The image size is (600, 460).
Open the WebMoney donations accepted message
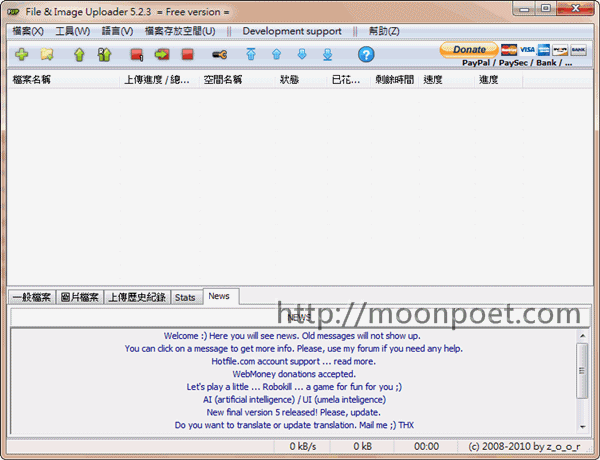point(294,374)
